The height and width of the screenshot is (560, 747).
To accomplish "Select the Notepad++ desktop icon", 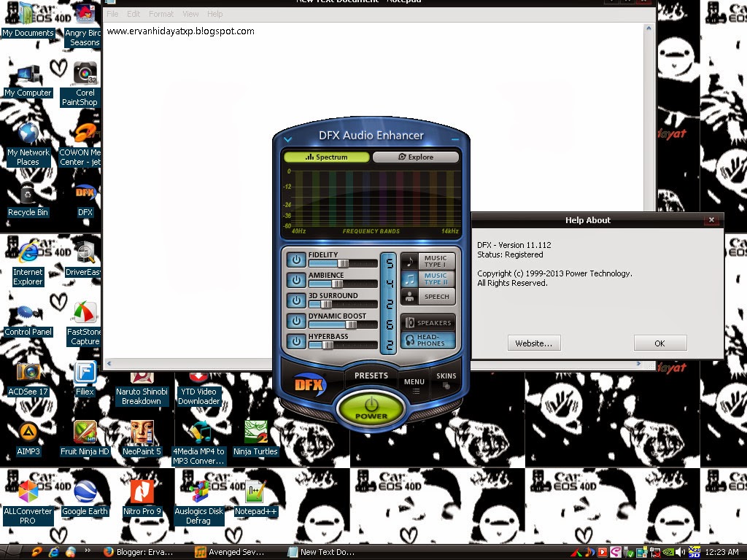I will (255, 499).
